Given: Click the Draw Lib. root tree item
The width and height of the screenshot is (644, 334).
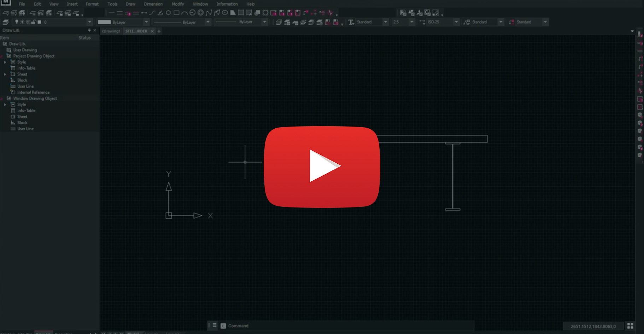Looking at the screenshot, I should click(x=17, y=44).
